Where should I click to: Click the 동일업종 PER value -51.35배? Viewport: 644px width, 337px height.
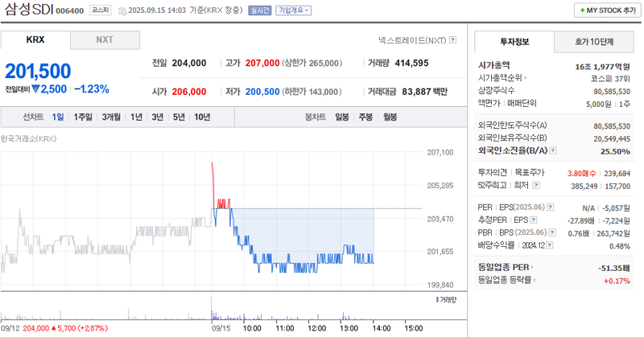coord(614,269)
